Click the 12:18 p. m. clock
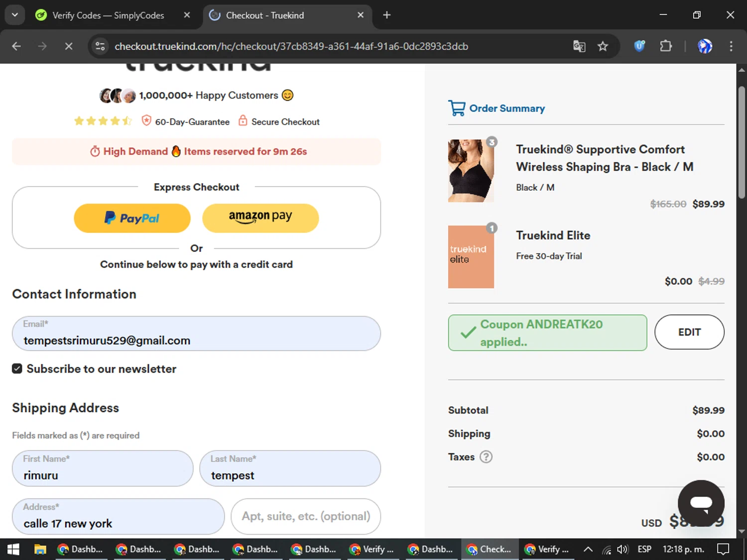 tap(683, 549)
